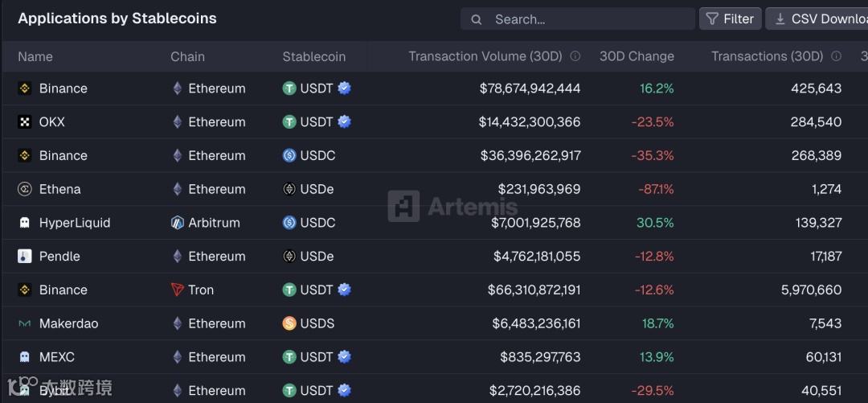Viewport: 868px width, 403px height.
Task: Click the OKX logo icon
Action: click(25, 122)
